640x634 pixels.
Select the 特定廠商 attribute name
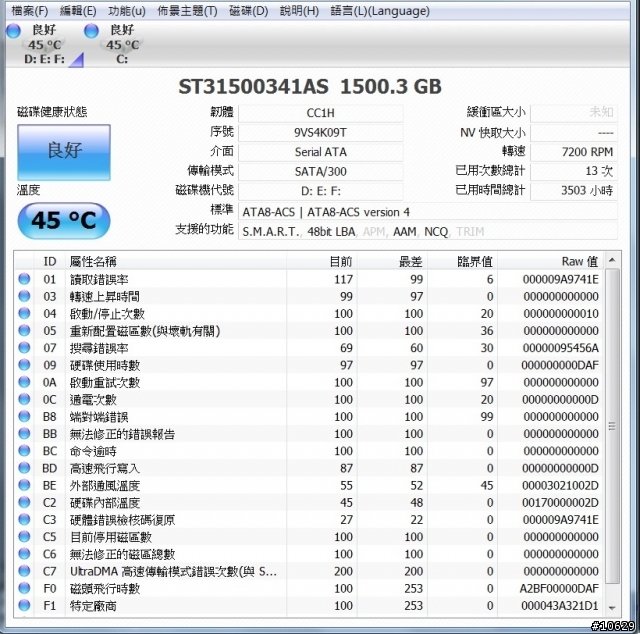coord(93,606)
